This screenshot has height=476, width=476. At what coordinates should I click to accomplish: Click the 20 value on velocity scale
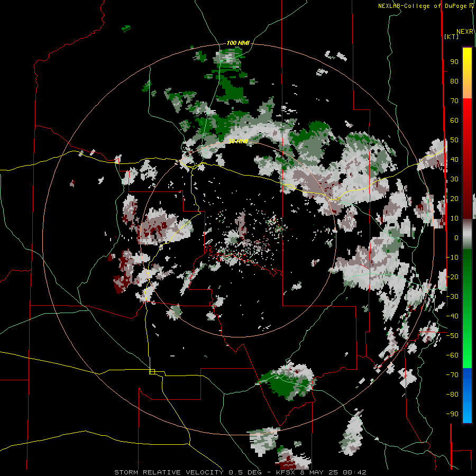(454, 199)
